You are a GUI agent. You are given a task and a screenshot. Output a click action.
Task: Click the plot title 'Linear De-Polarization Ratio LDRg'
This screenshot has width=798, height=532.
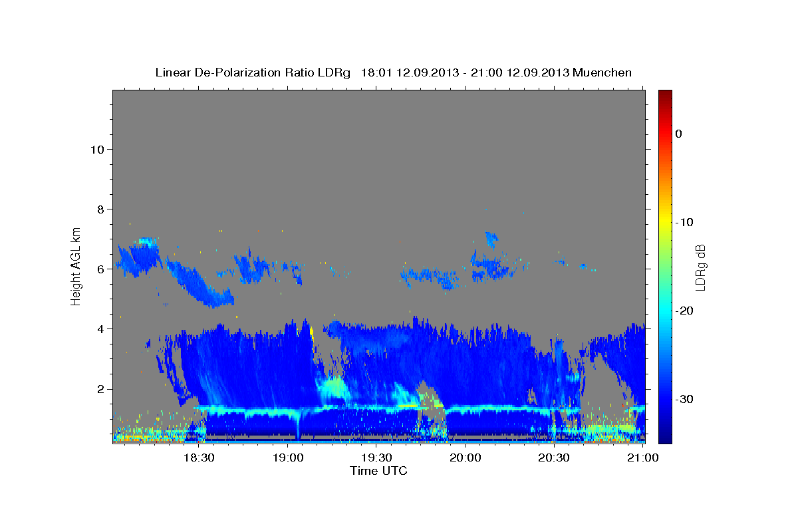tap(253, 72)
